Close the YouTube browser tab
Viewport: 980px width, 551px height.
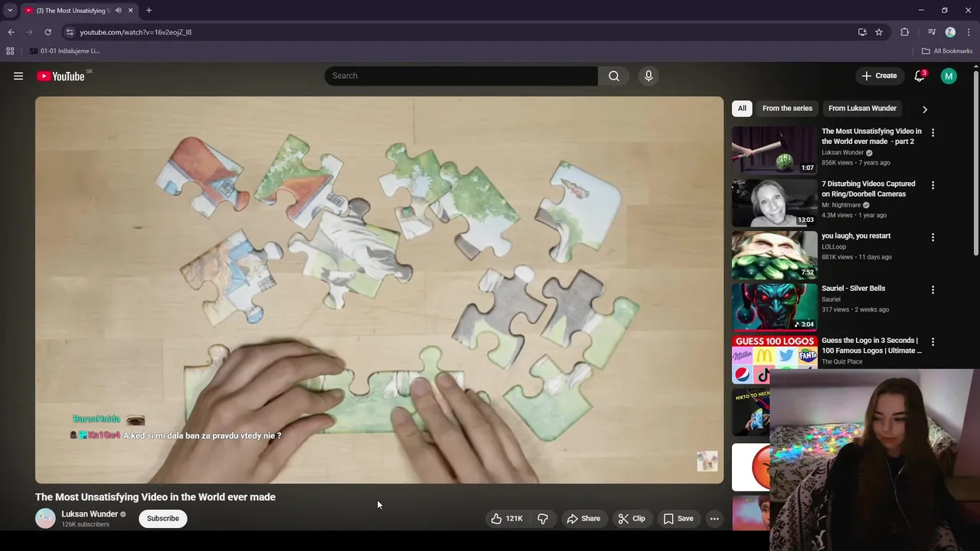pyautogui.click(x=130, y=11)
